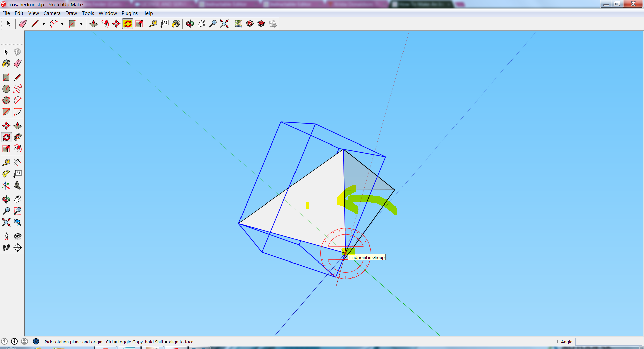This screenshot has width=644, height=349.
Task: Select Move tool in left tool set
Action: 6,126
